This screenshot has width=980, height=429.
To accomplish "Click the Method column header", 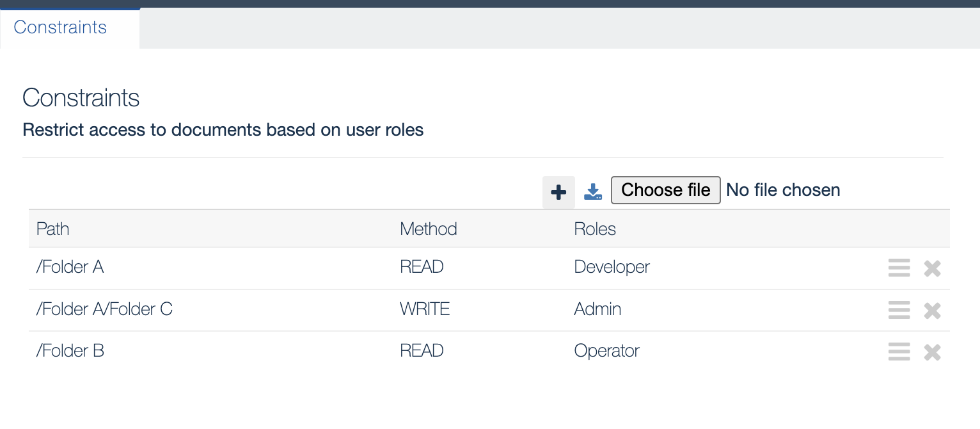I will [x=429, y=229].
